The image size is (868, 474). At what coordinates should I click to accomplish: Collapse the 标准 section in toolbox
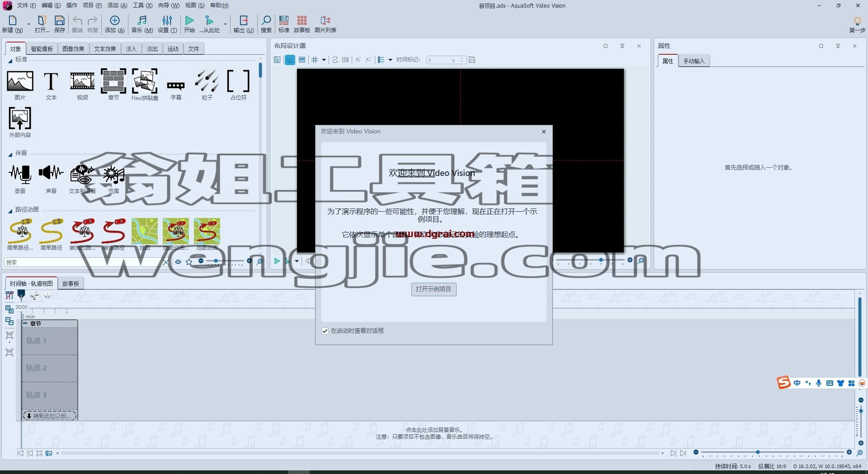(10, 61)
